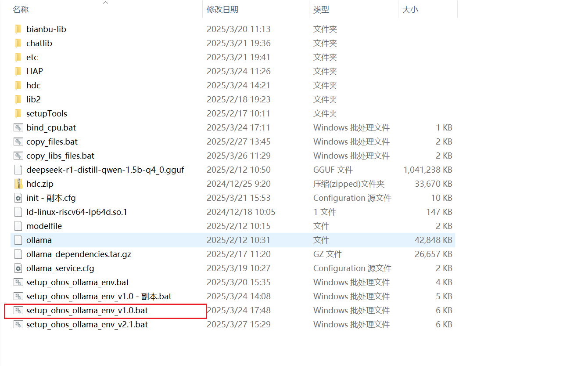The image size is (588, 366).
Task: Click the setup_ohos_ollama_env_v2.1.bat file icon
Action: pyautogui.click(x=18, y=324)
